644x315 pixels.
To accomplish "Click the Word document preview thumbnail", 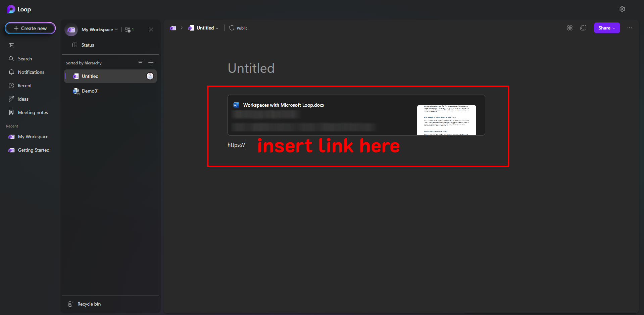I will [446, 120].
